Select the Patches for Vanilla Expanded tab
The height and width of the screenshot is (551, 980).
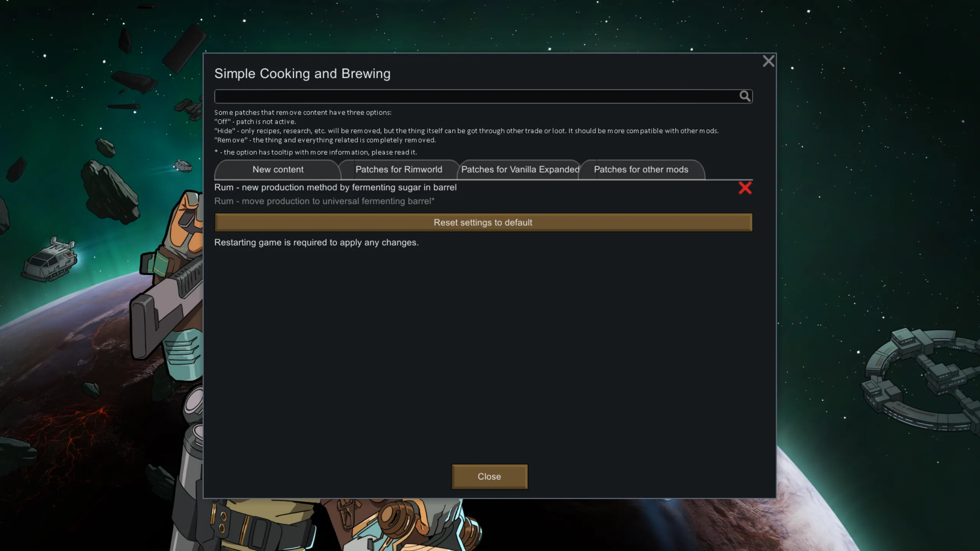point(520,170)
